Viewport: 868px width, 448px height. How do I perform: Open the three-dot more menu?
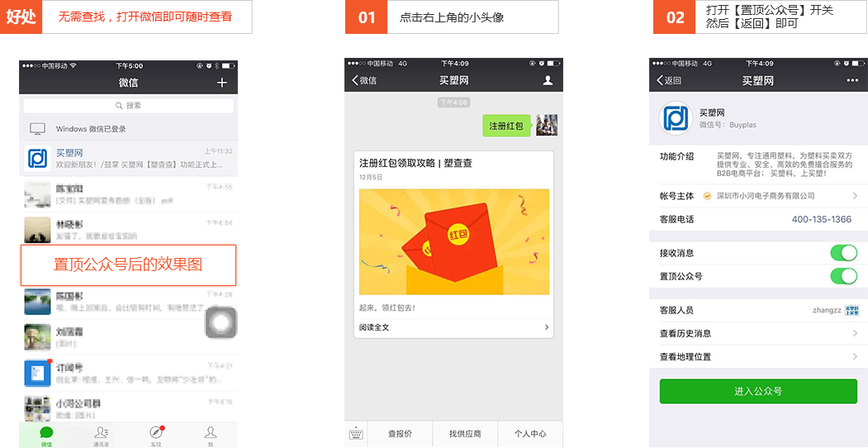tap(852, 80)
